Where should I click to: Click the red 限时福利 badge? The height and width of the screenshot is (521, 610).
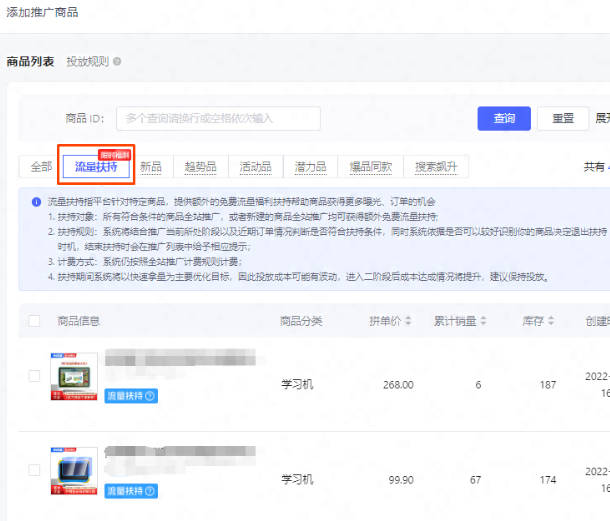pos(114,155)
